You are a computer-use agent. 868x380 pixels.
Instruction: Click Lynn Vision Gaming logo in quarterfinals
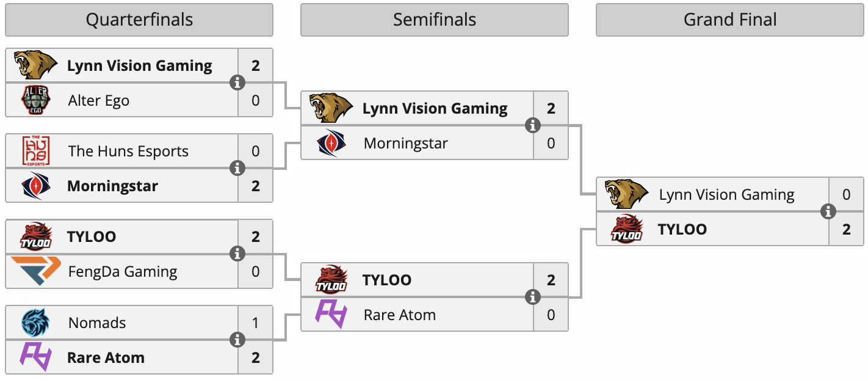pyautogui.click(x=36, y=65)
